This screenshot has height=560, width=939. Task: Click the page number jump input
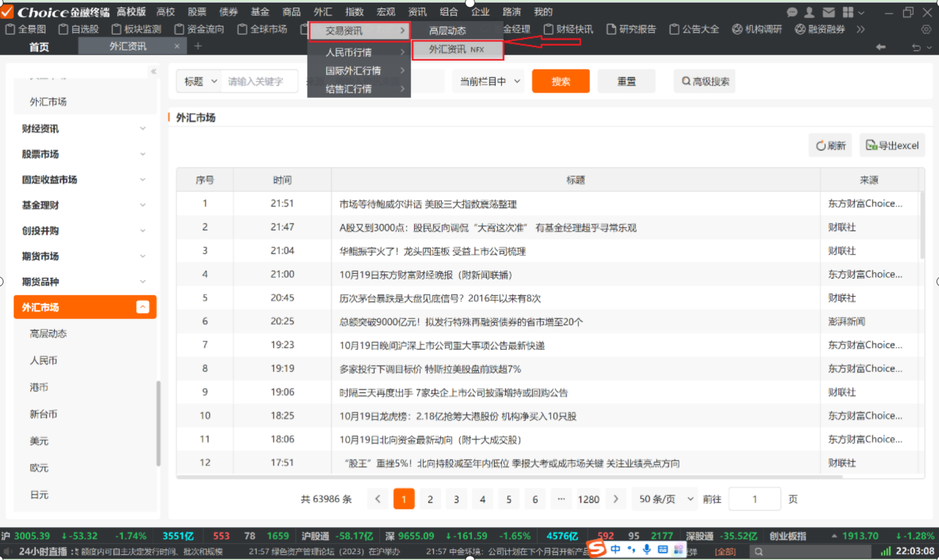(x=754, y=499)
